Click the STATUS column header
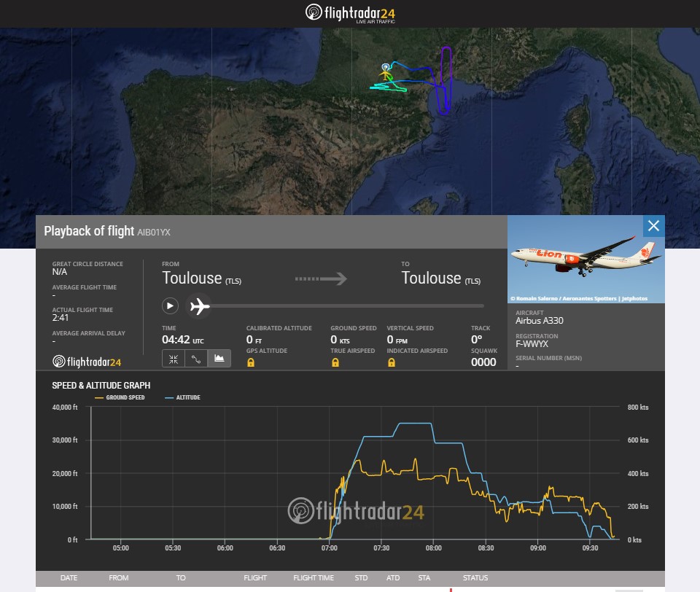Viewport: 700px width, 592px height. coord(475,577)
